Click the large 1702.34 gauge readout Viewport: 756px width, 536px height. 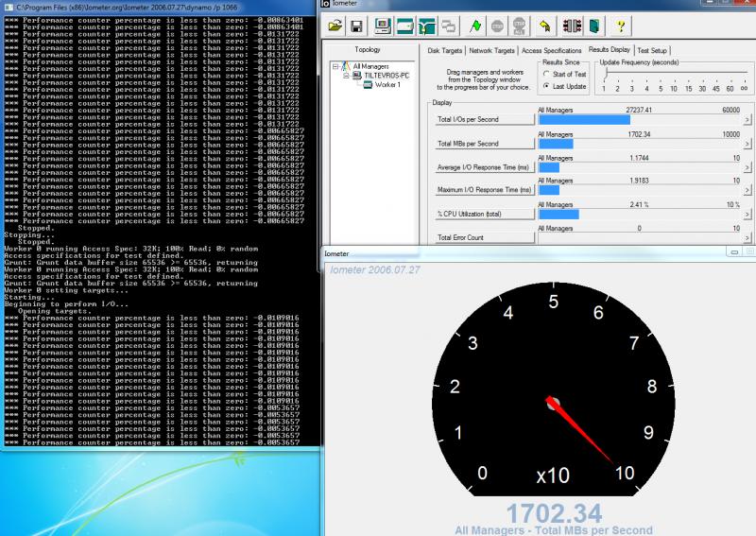click(x=554, y=513)
